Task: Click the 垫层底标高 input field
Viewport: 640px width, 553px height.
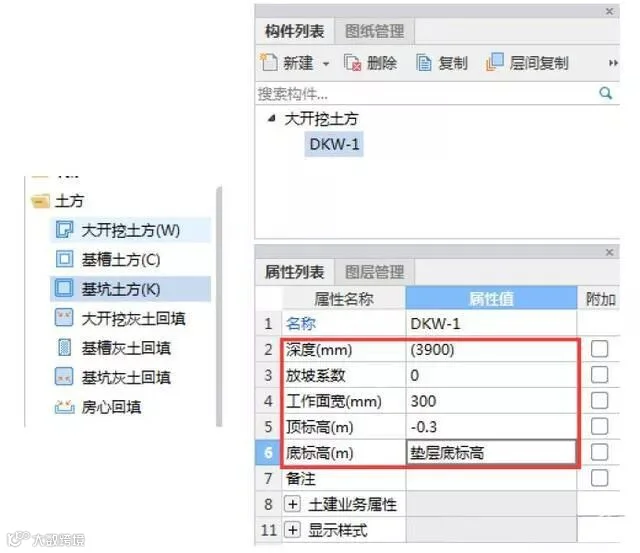Action: coord(491,452)
